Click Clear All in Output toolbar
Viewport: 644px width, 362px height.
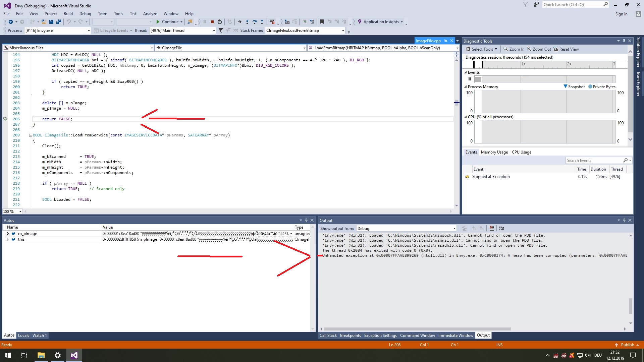point(492,228)
